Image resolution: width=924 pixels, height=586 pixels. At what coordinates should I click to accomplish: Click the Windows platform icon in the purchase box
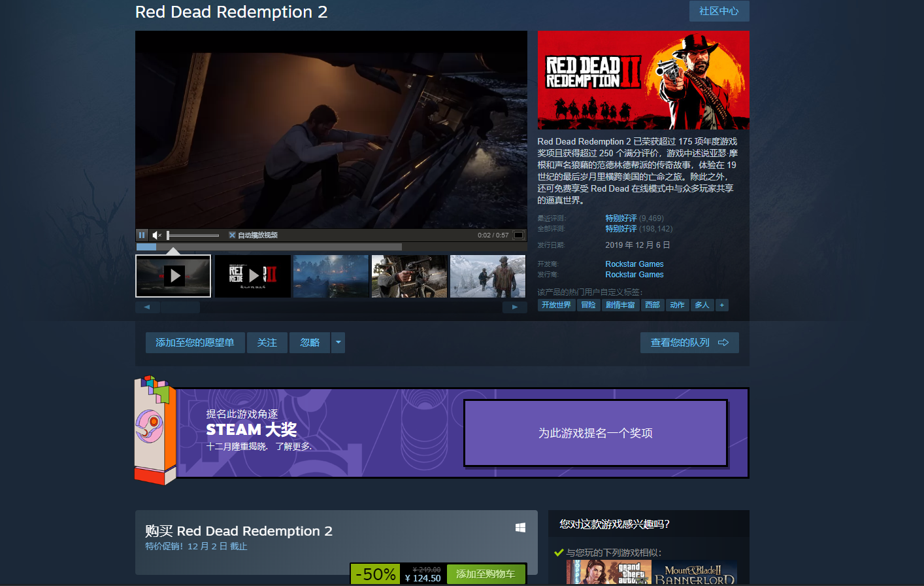520,527
